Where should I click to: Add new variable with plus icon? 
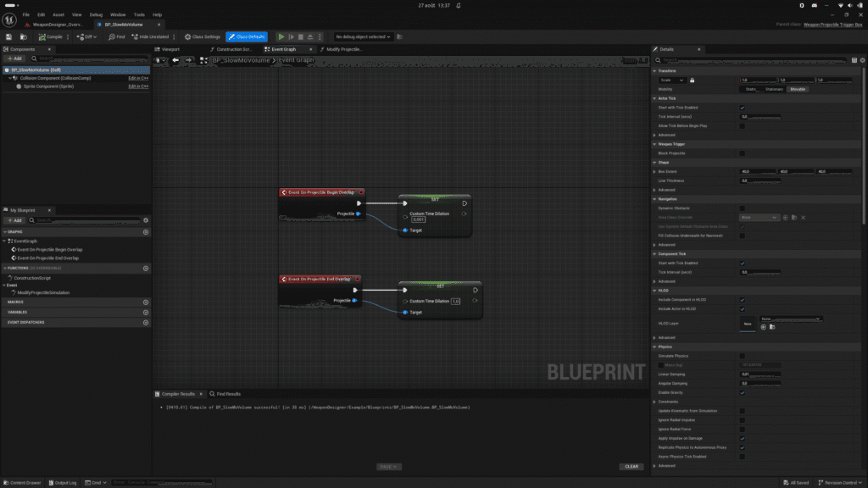click(x=146, y=312)
